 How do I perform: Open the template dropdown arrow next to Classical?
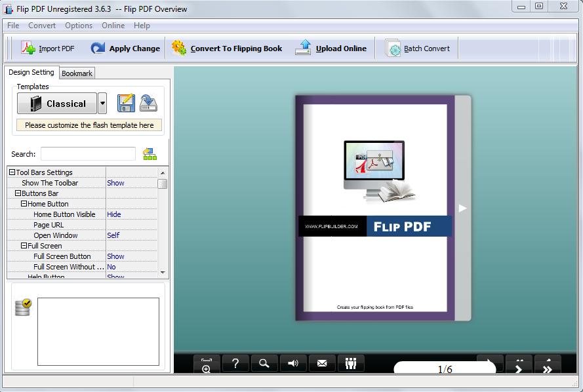click(102, 104)
